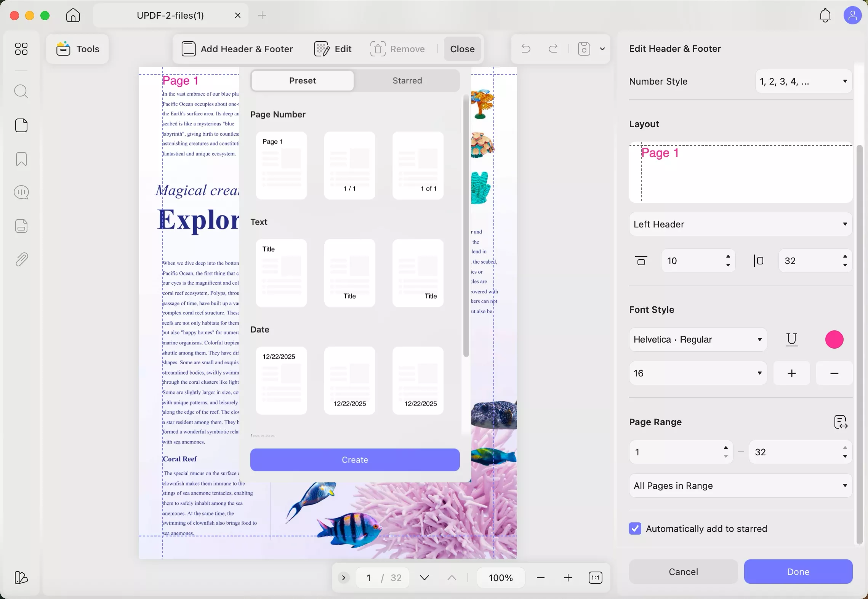Switch to the Starred tab
The width and height of the screenshot is (868, 599).
(x=407, y=80)
